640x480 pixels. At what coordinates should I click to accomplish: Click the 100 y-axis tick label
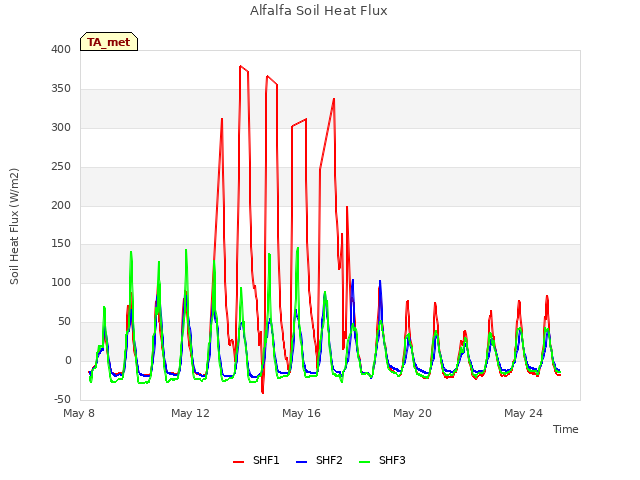(61, 282)
